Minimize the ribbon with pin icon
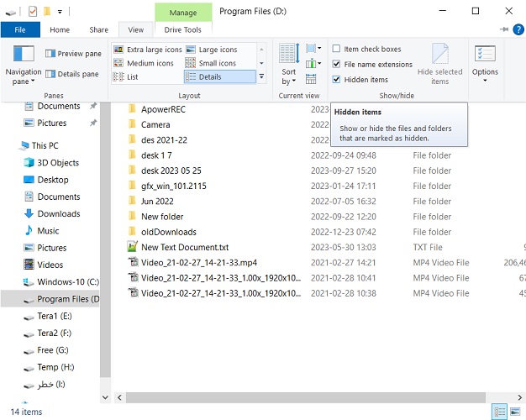The width and height of the screenshot is (526, 420). 504,29
